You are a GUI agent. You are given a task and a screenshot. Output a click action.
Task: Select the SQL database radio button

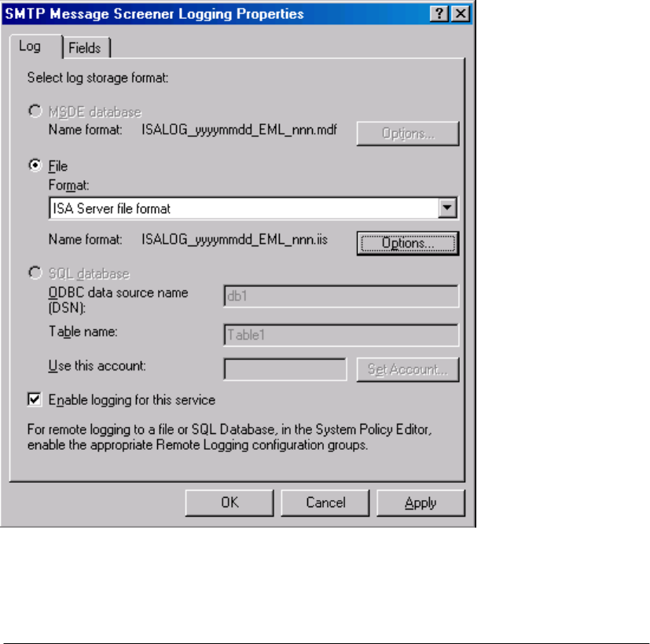pos(35,273)
